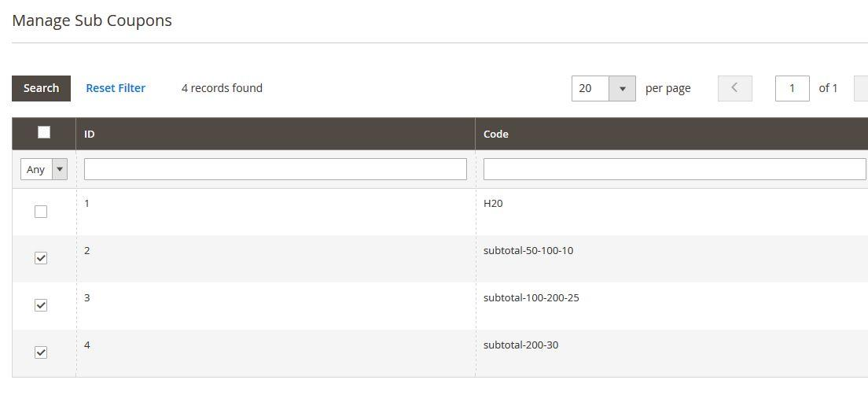Select the subtotal-50-100-10 code text
Image resolution: width=868 pixels, height=402 pixels.
[528, 251]
